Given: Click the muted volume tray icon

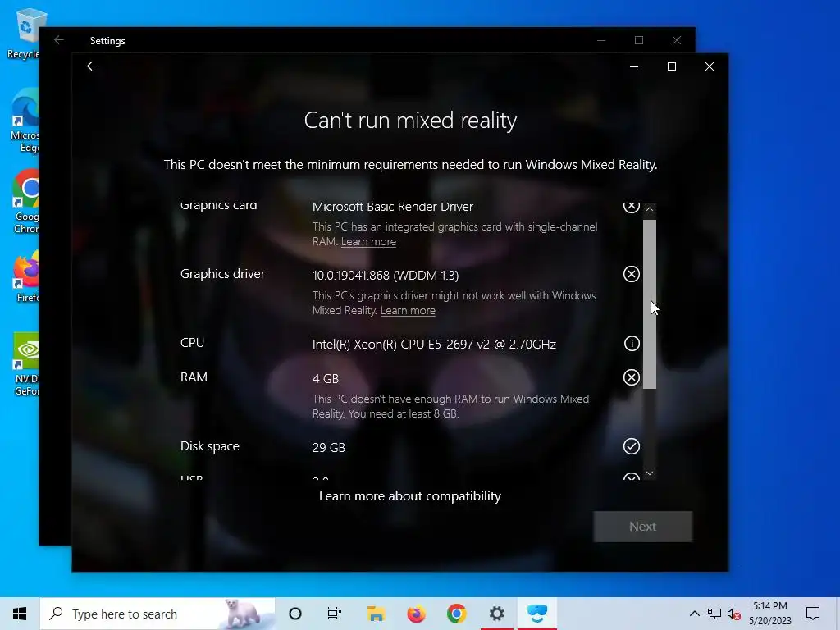Looking at the screenshot, I should (734, 614).
